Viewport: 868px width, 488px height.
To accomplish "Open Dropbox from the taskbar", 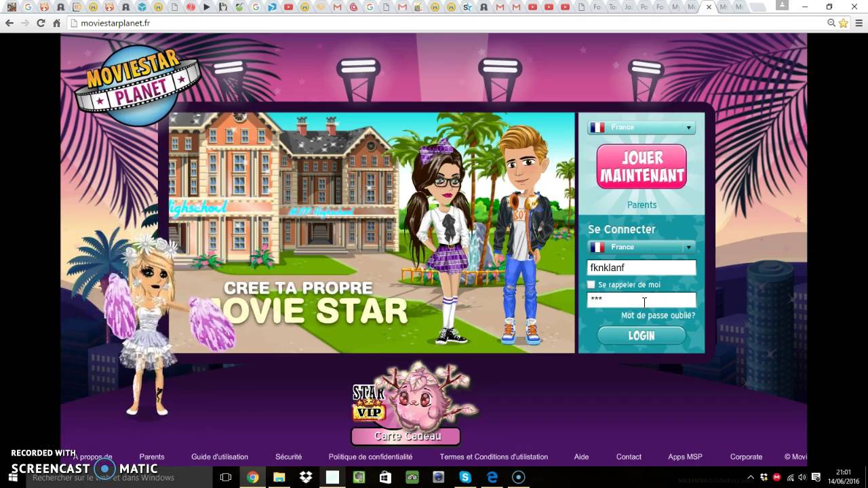I will click(306, 477).
